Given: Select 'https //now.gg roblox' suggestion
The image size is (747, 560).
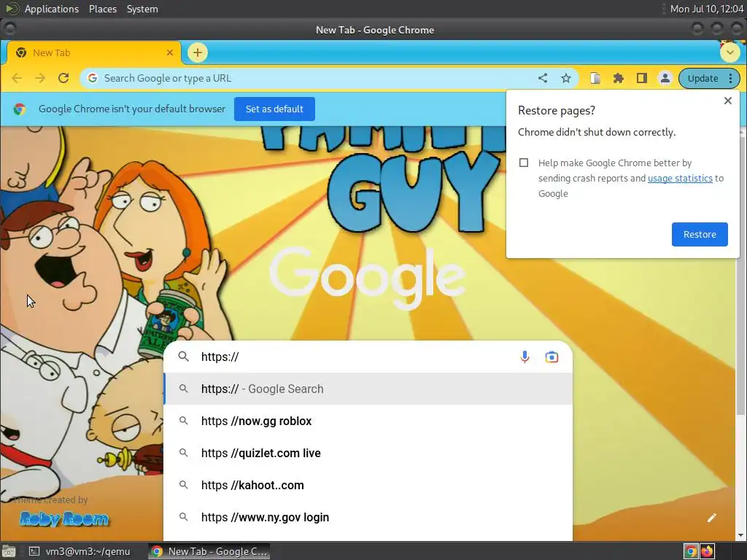Looking at the screenshot, I should [x=368, y=421].
